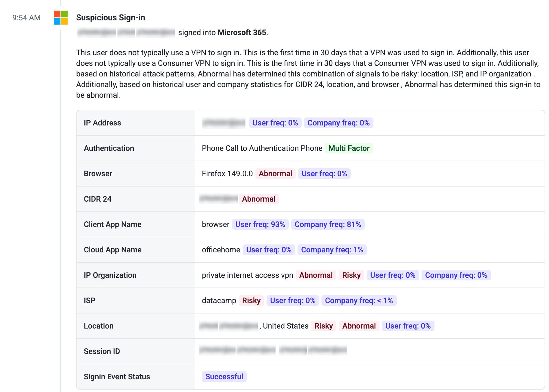Select the Suspicious Sign-in heading
Image resolution: width=549 pixels, height=392 pixels.
(x=111, y=18)
